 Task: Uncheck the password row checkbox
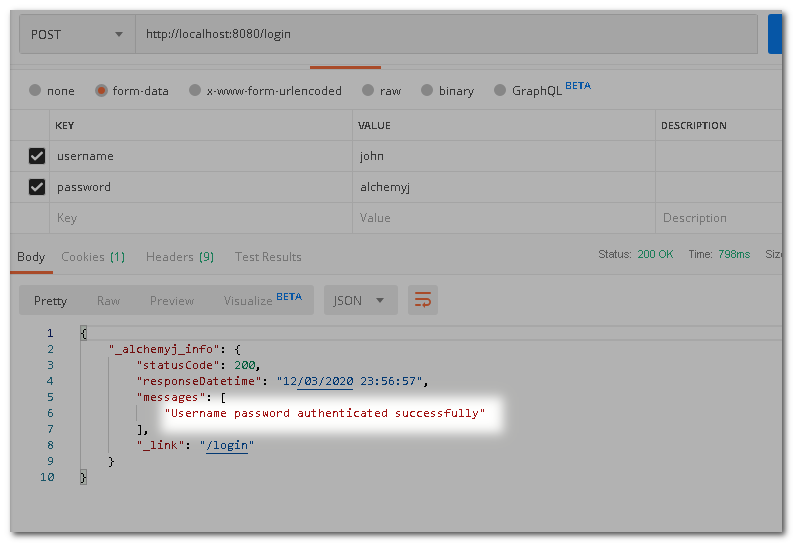37,187
